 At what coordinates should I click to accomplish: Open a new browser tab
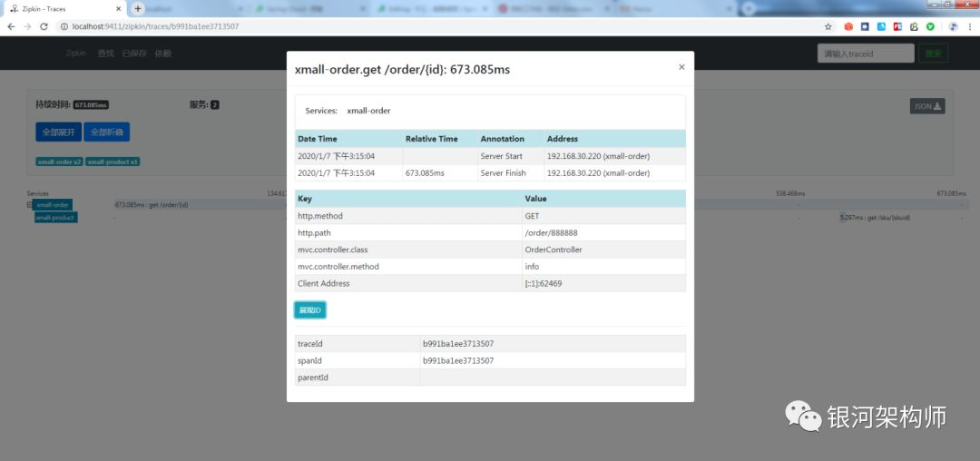138,9
